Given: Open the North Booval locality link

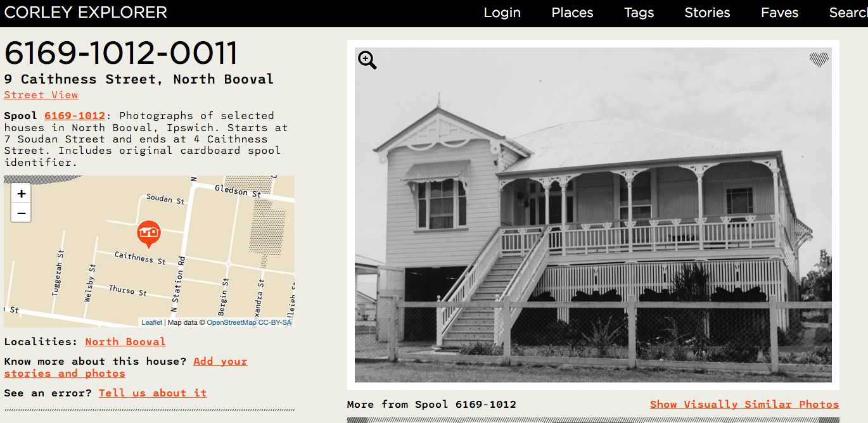Looking at the screenshot, I should pyautogui.click(x=125, y=341).
